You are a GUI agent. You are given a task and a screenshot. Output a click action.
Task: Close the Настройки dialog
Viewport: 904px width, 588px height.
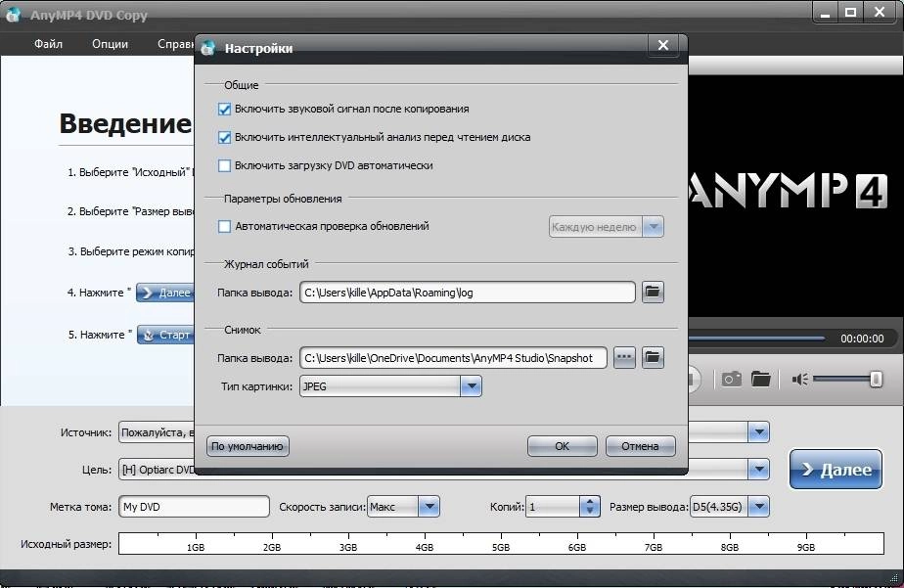663,45
